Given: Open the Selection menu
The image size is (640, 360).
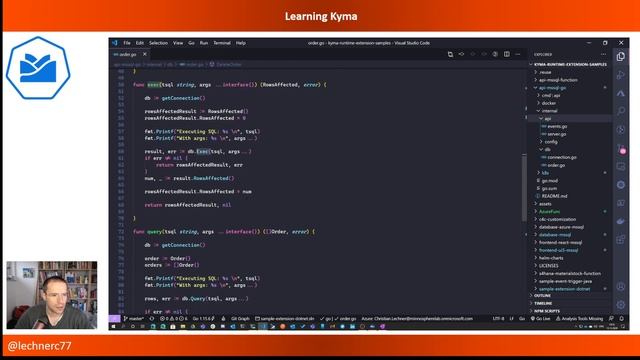Looking at the screenshot, I should point(158,43).
